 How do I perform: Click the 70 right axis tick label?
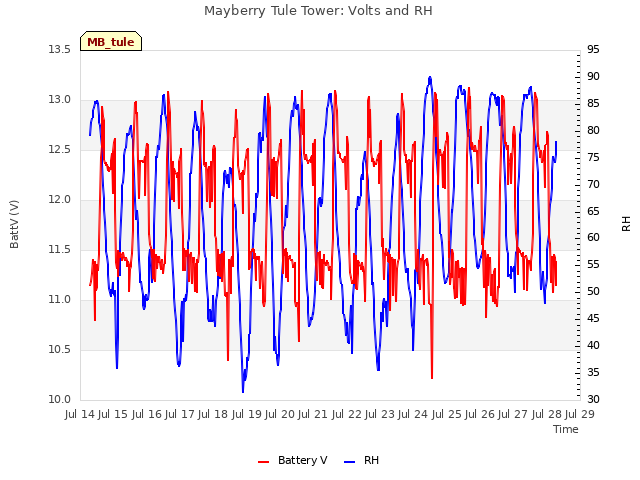click(593, 184)
